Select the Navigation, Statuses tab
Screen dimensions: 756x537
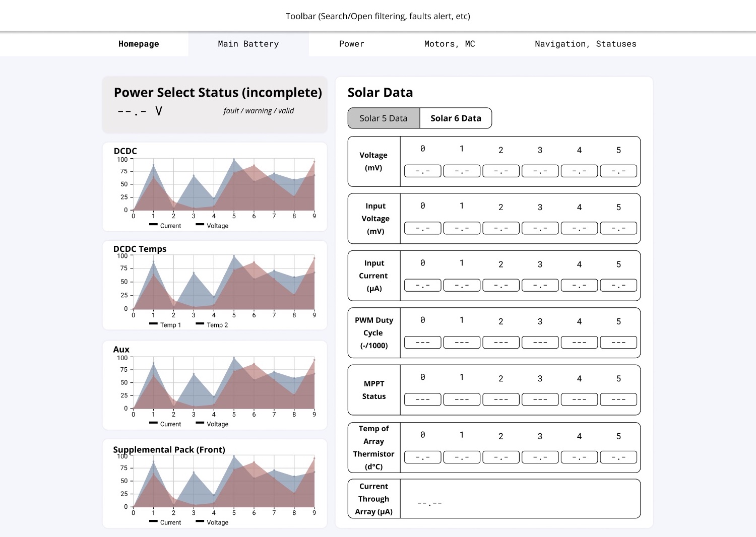tap(585, 44)
